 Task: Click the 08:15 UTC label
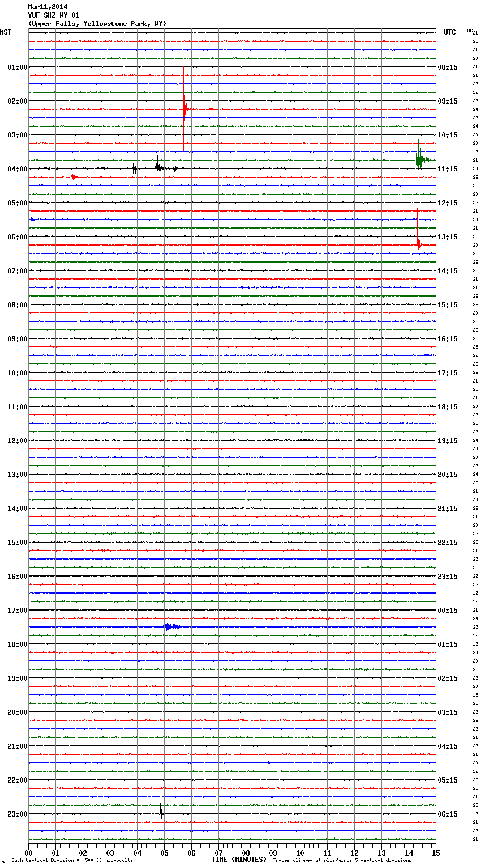coord(448,67)
